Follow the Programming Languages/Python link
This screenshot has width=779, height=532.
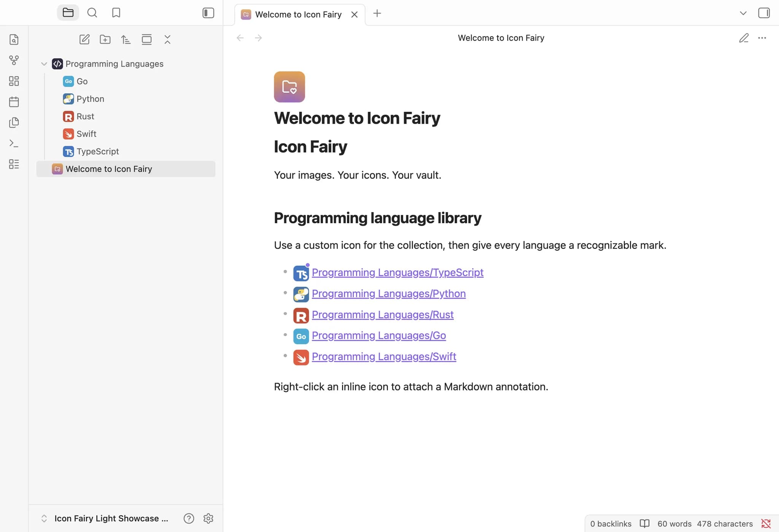pos(389,294)
